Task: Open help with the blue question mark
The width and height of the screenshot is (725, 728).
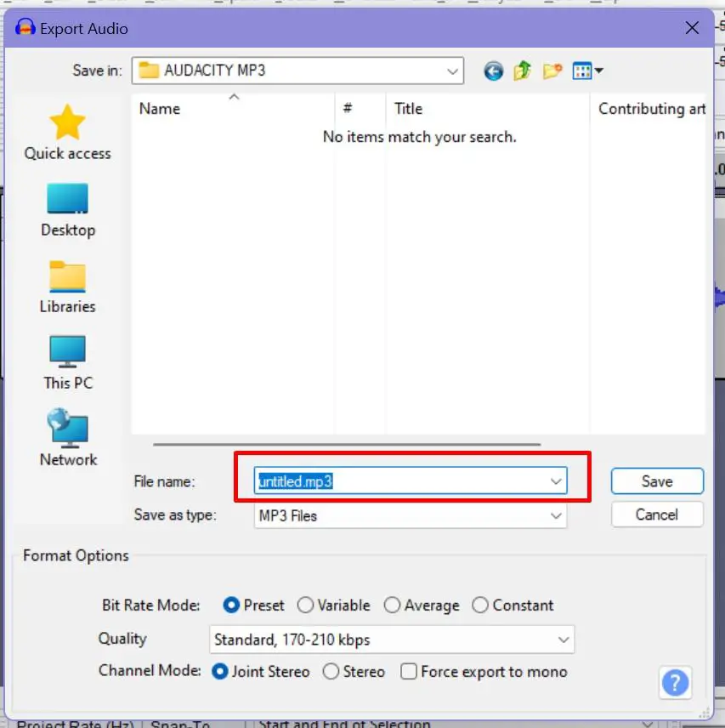Action: point(675,682)
